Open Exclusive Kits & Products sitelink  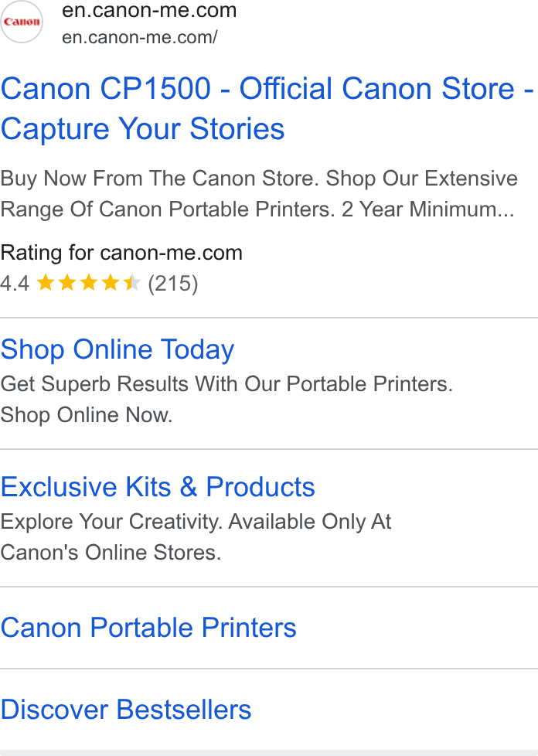pos(158,486)
